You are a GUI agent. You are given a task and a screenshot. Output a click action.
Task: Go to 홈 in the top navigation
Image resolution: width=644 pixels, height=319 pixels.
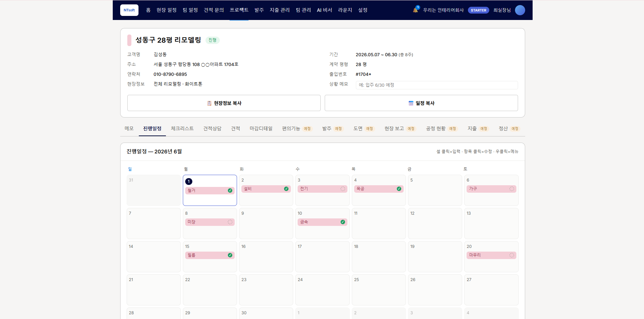[148, 10]
